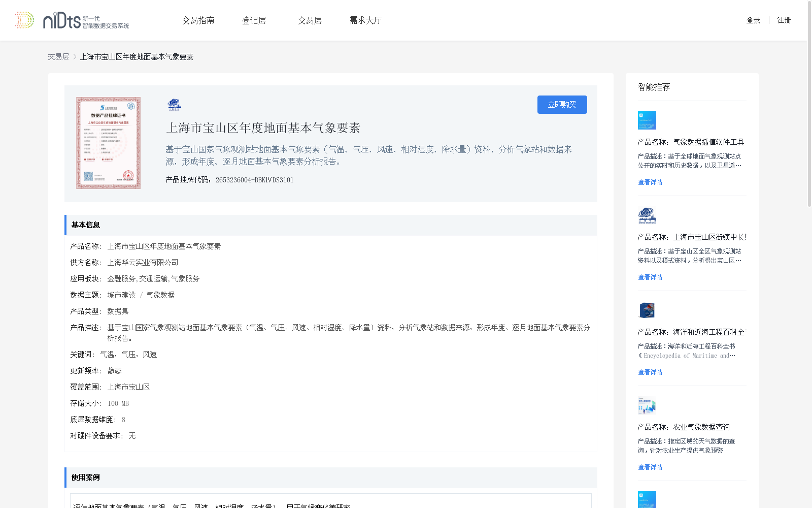
Task: Click the breadcrumb arrow separator
Action: point(75,57)
